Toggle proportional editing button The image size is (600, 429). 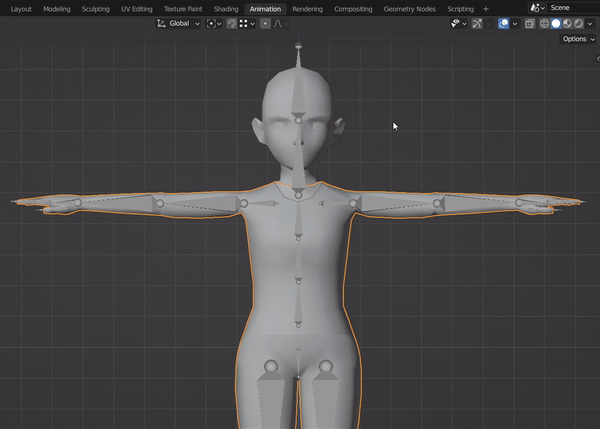tap(265, 23)
